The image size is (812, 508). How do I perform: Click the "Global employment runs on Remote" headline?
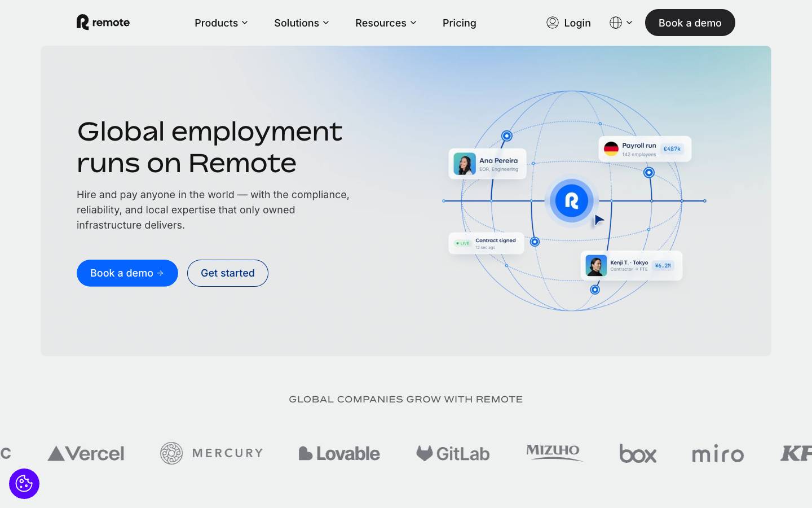point(210,147)
